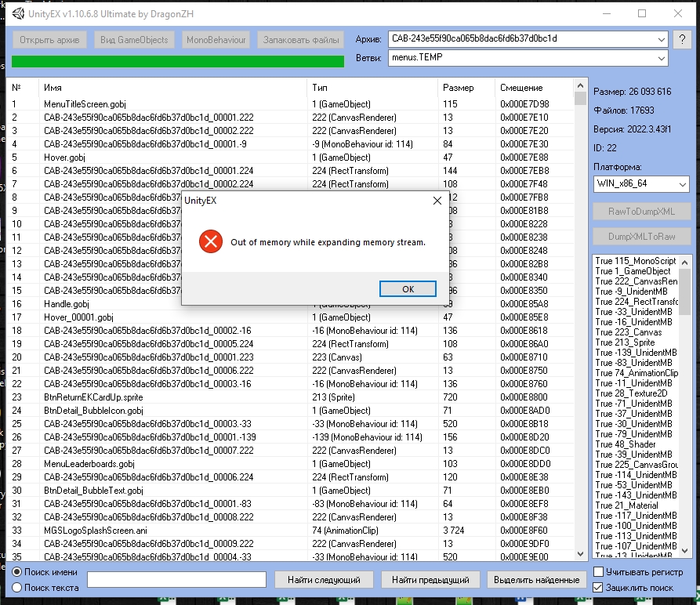Select the BtnDetail_BubbleText.gobj row

(290, 491)
